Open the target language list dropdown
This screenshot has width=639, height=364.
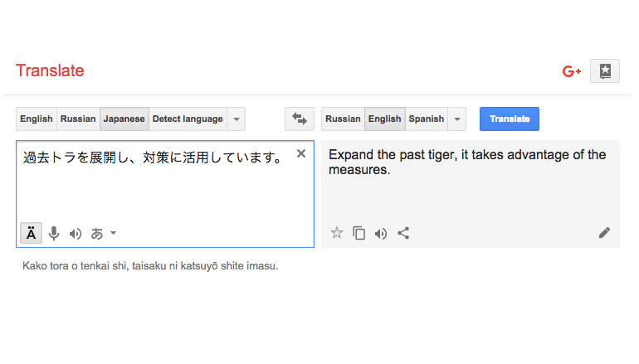click(457, 119)
